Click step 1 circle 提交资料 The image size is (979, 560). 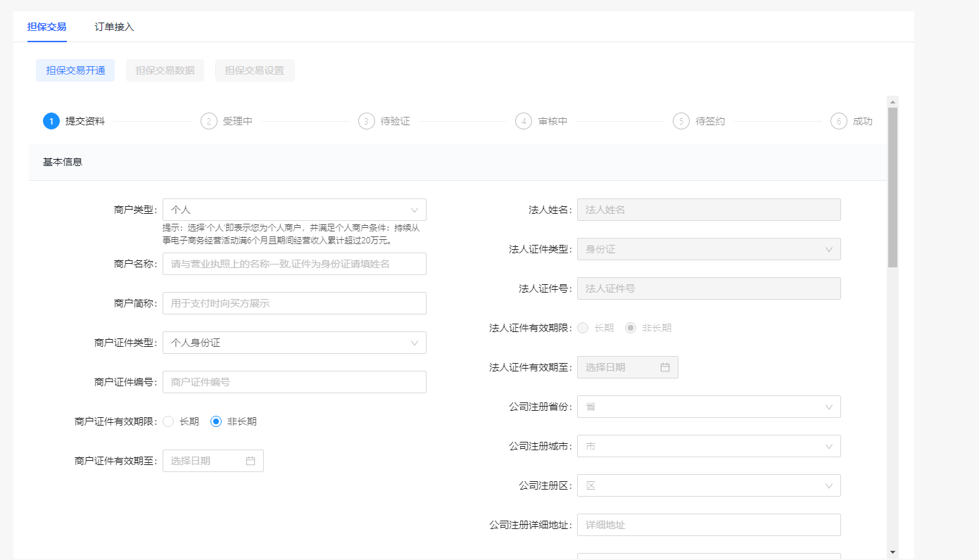coord(51,121)
